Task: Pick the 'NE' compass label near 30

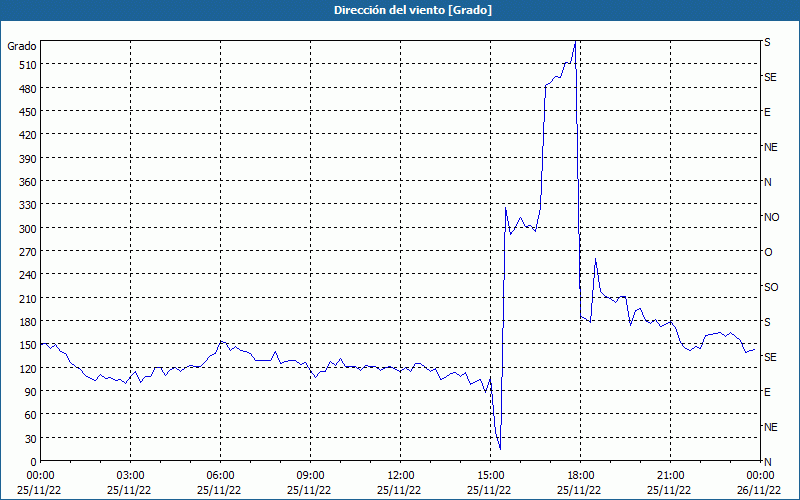Action: pos(770,427)
